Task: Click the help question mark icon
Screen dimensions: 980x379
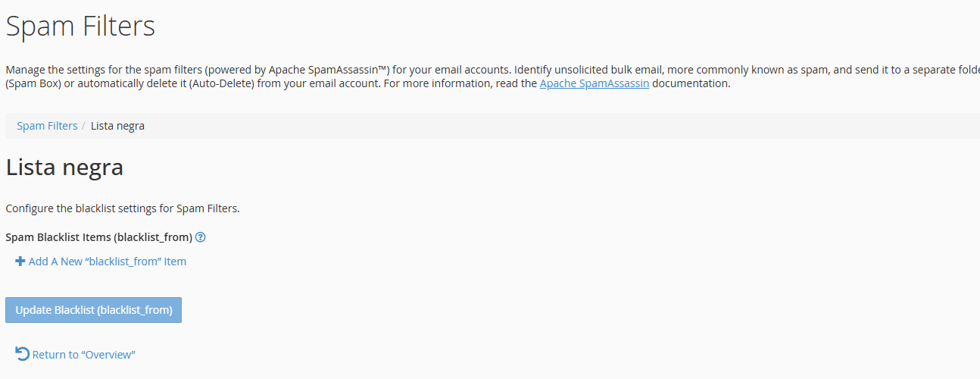Action: click(201, 237)
